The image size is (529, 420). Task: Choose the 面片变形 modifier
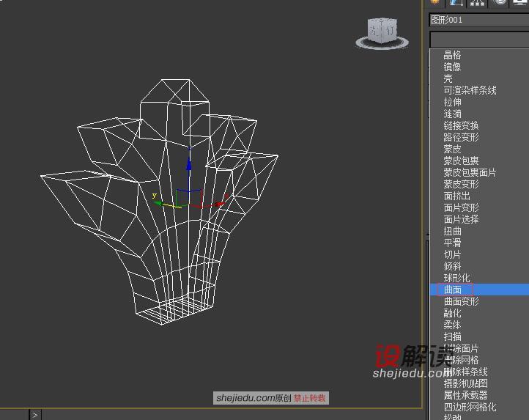(461, 207)
